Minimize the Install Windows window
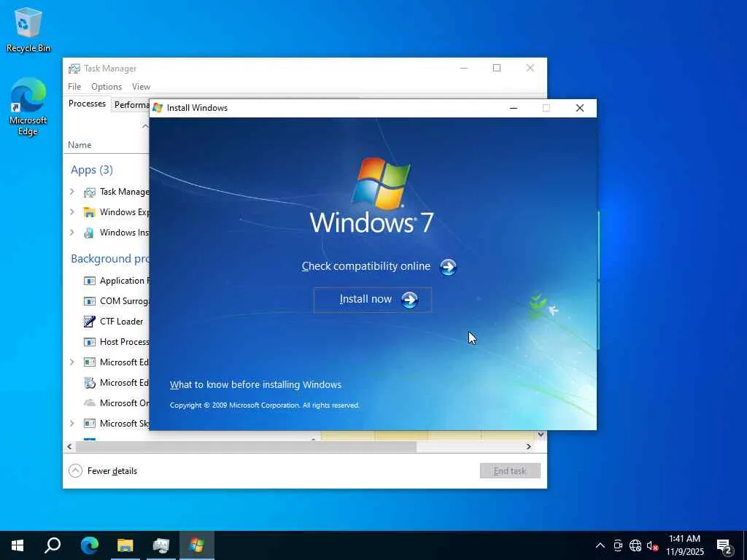747x560 pixels. (x=513, y=108)
